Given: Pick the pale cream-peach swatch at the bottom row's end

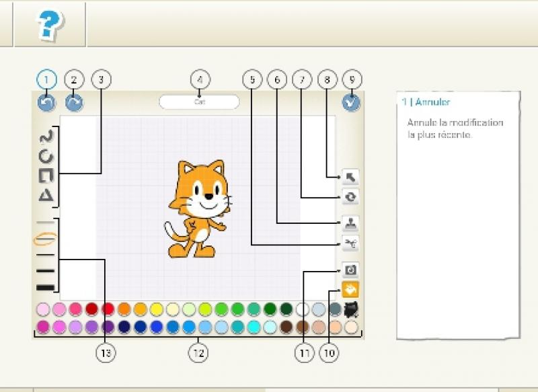Looking at the screenshot, I should [351, 327].
